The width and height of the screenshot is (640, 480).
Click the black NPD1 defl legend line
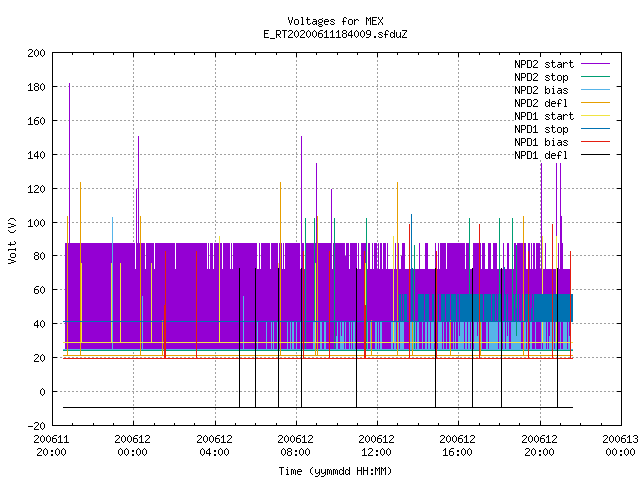pos(596,155)
